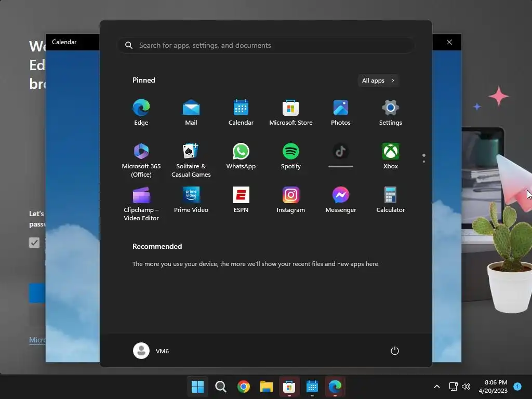Screen dimensions: 532x399
Task: Open the ESPN app
Action: tap(241, 200)
